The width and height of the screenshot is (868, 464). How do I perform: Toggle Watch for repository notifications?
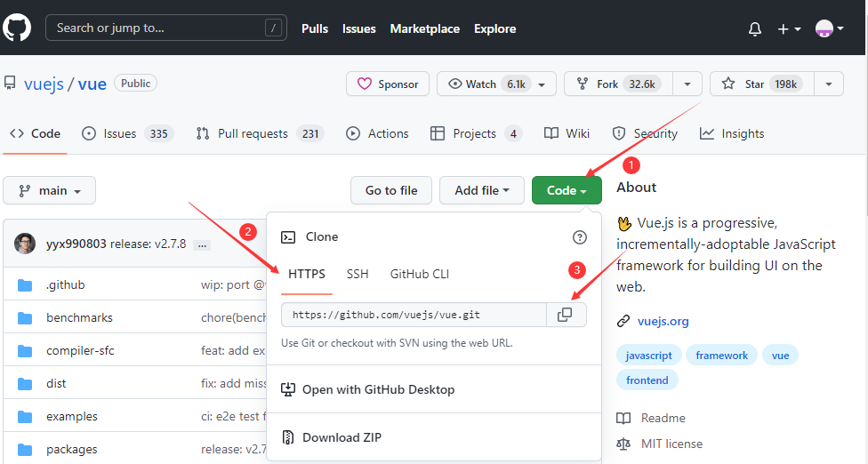coord(496,84)
